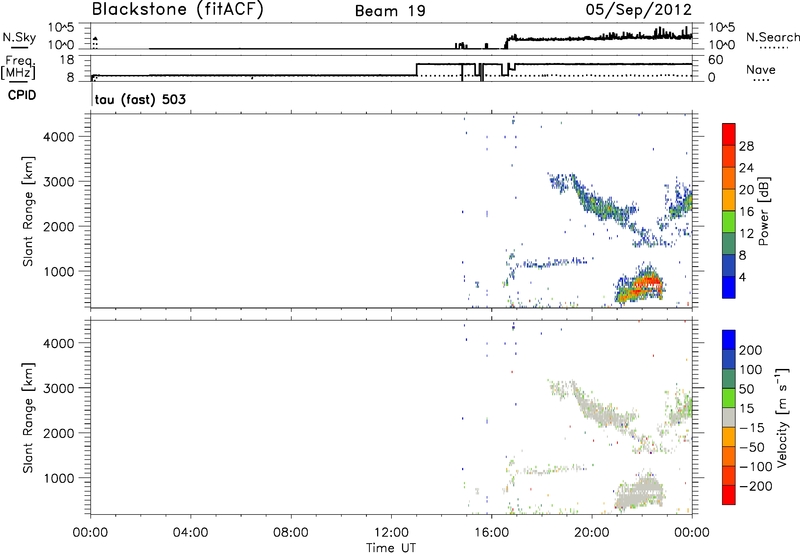The height and width of the screenshot is (554, 800).
Task: Click the date "05/Sep/2012"
Action: click(638, 10)
